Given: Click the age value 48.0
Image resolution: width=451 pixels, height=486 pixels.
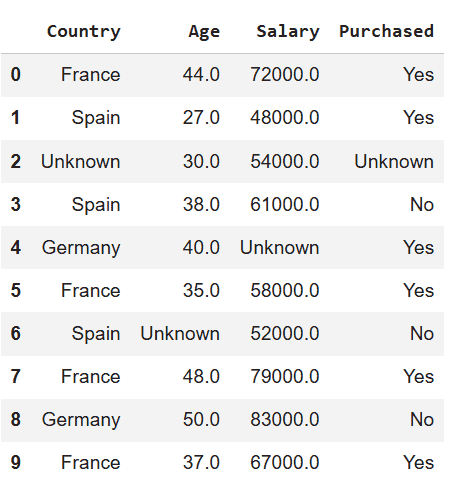Looking at the screenshot, I should click(x=201, y=377).
